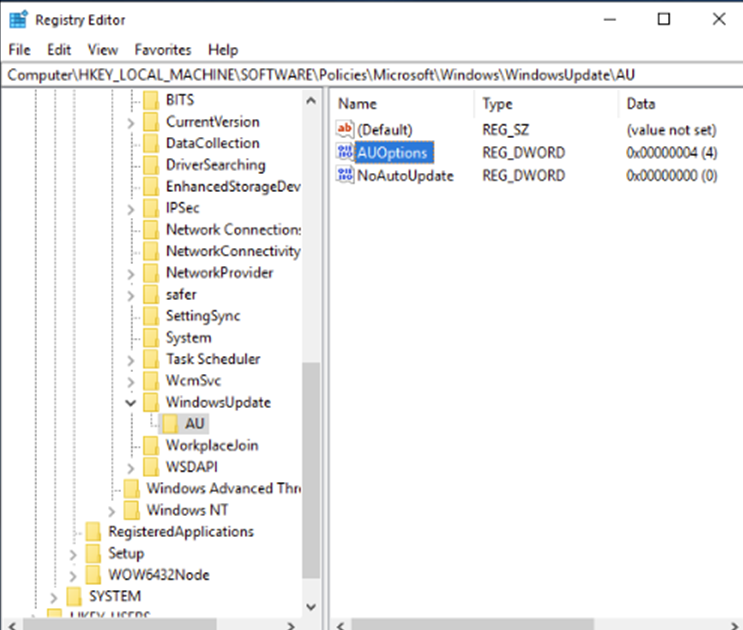
Task: Click the tree pane horizontal scroll right arrow
Action: 291,625
